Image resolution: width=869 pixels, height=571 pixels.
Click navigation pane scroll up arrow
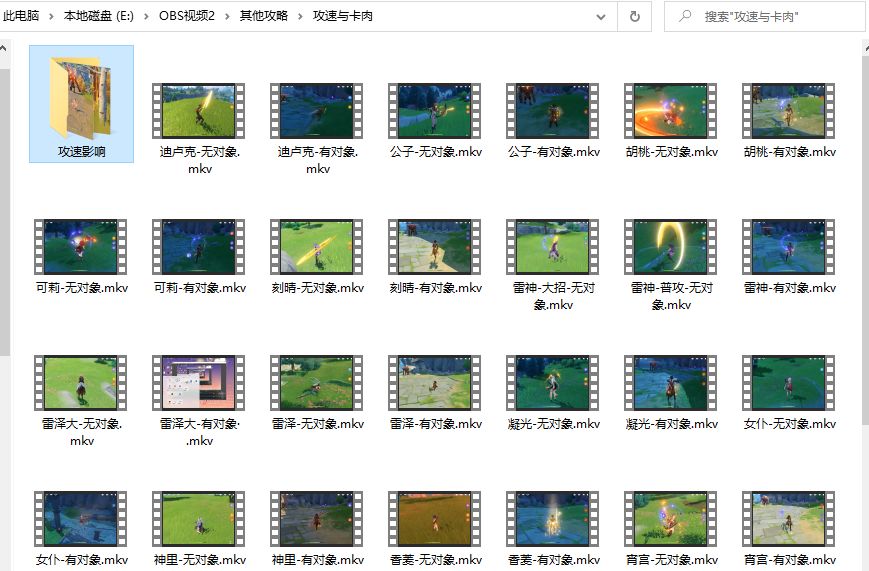(x=3, y=49)
